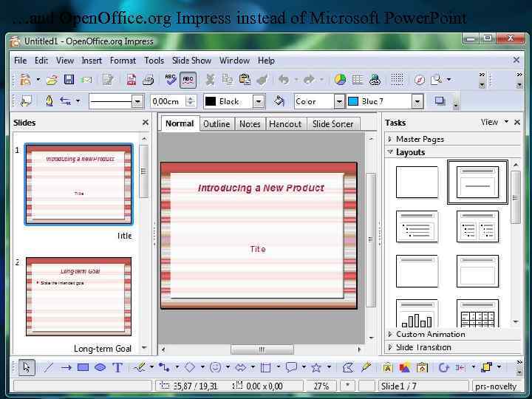Click the Edit File icon
The height and width of the screenshot is (399, 532).
(108, 80)
